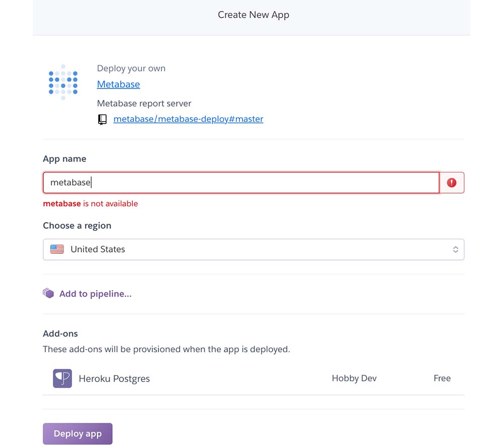Click the United States flag icon
The height and width of the screenshot is (448, 503).
pos(57,249)
